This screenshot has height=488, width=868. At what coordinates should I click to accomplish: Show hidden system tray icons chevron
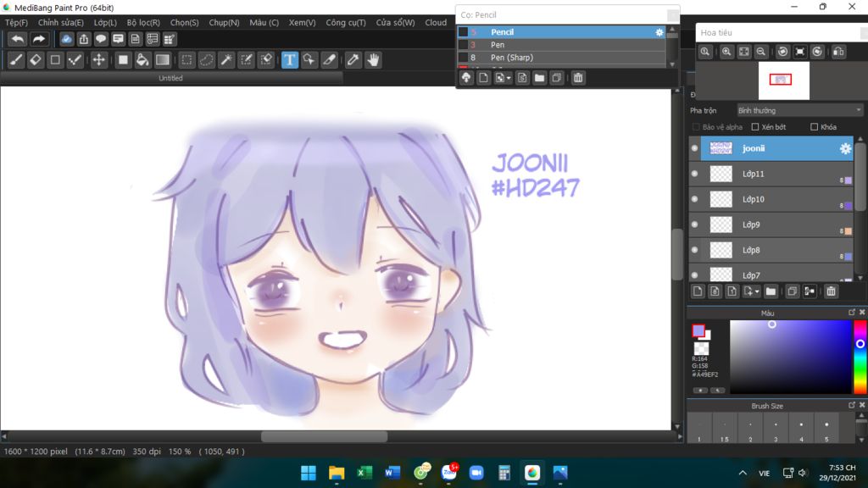(x=743, y=473)
